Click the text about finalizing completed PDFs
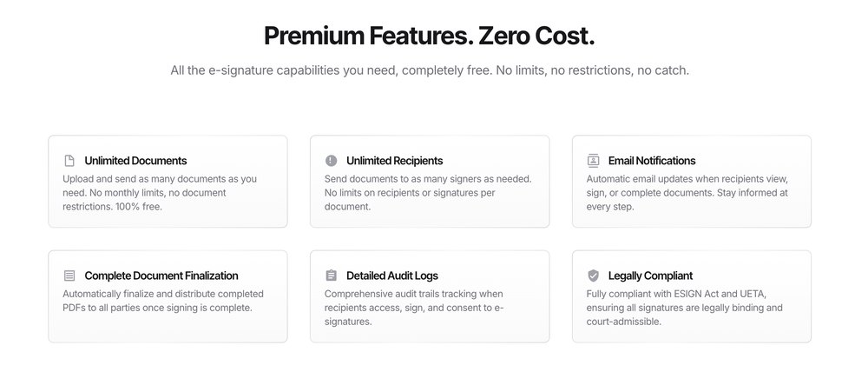The image size is (868, 372). coord(163,301)
